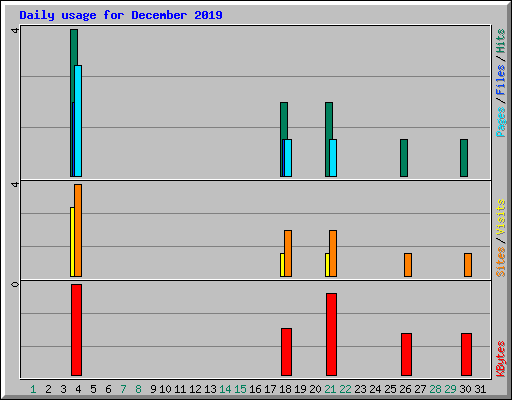
Task: Click the cyan Pages legend label
Action: 500,122
